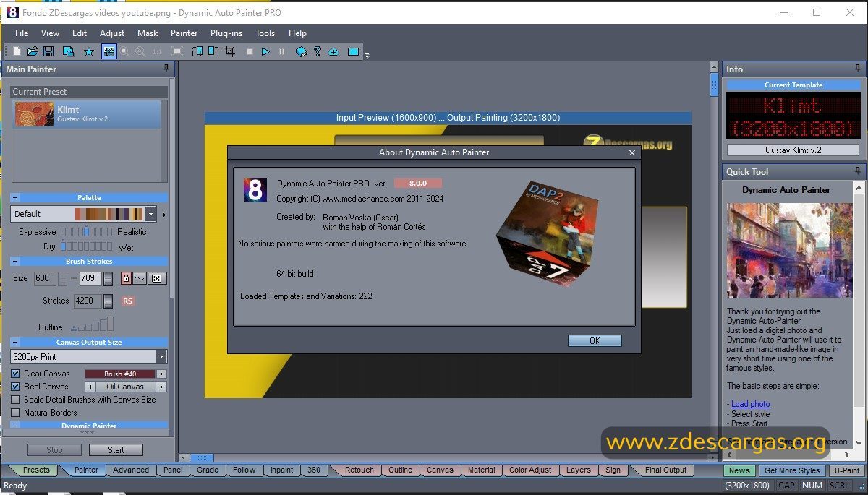
Task: Open the Adjust menu
Action: [x=112, y=33]
